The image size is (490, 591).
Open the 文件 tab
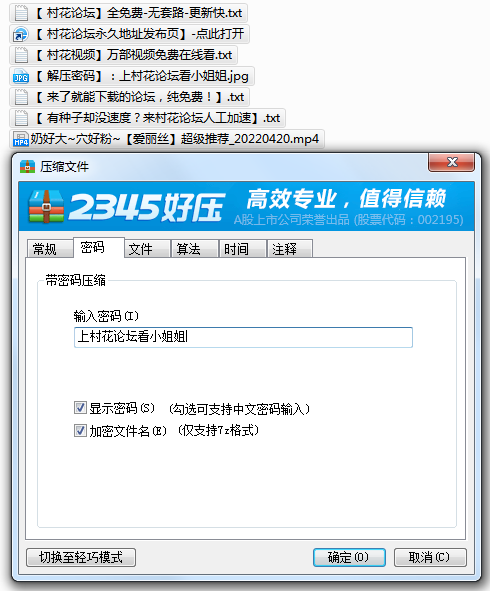(x=147, y=249)
